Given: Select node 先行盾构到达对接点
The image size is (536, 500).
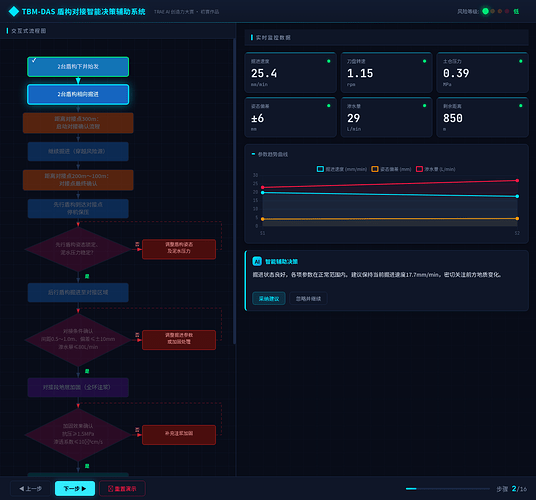Looking at the screenshot, I should click(78, 208).
